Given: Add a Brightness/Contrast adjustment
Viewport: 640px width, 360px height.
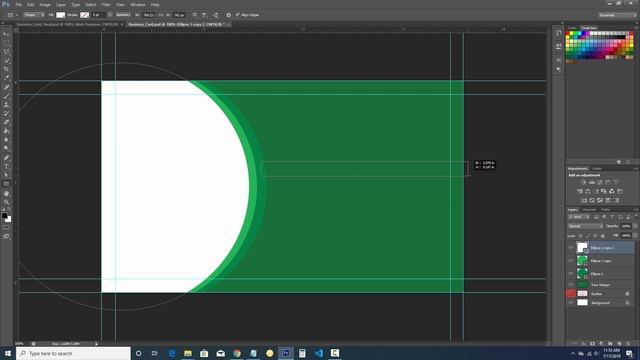Looking at the screenshot, I should (584, 182).
